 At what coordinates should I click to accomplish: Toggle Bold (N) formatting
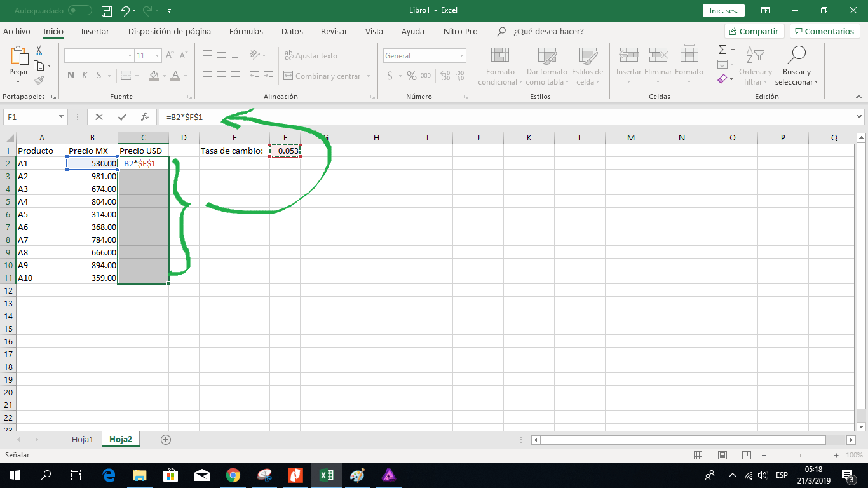click(71, 76)
